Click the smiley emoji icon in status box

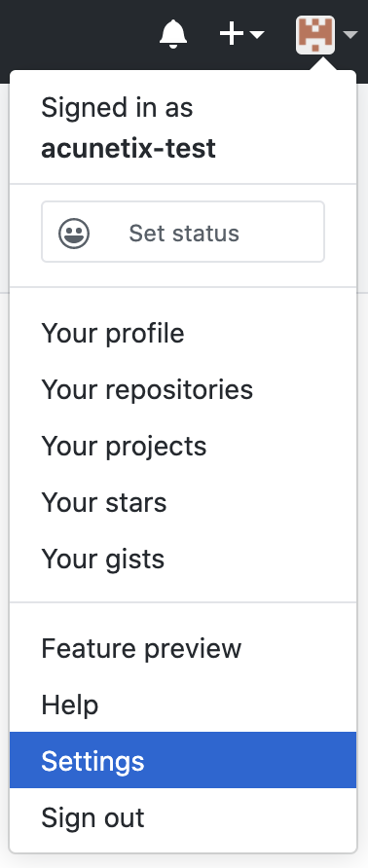click(x=74, y=233)
